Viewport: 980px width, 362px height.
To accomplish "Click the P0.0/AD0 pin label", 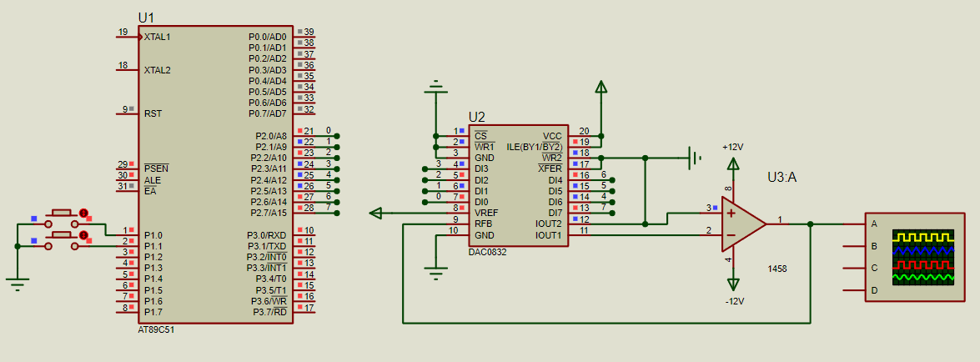I will (268, 37).
